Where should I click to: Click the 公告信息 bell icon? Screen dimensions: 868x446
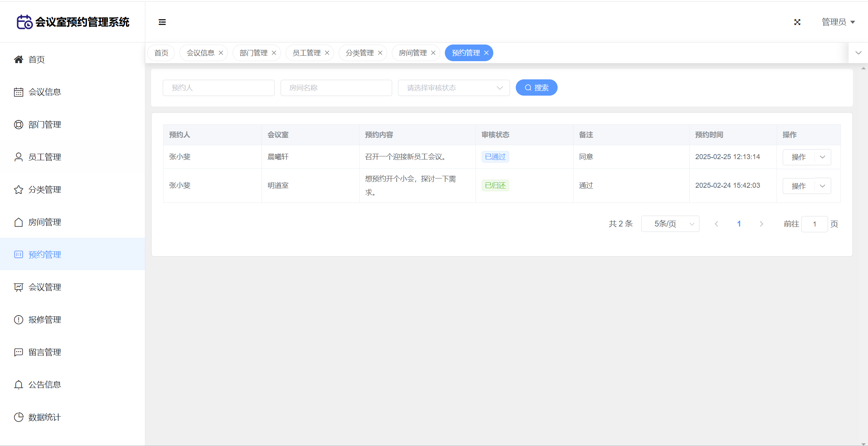(19, 384)
